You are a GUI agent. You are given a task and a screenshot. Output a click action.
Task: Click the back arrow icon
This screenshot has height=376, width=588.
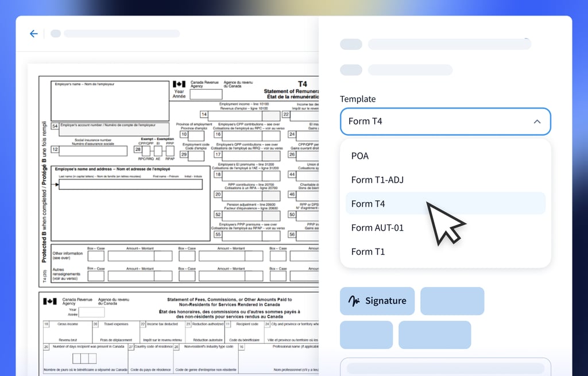(x=33, y=33)
